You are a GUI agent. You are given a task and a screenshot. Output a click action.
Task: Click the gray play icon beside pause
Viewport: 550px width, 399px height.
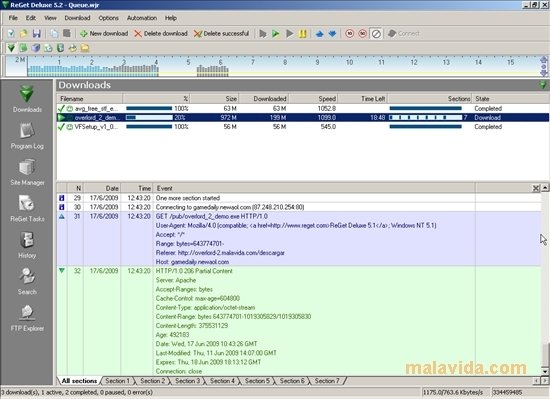click(289, 34)
